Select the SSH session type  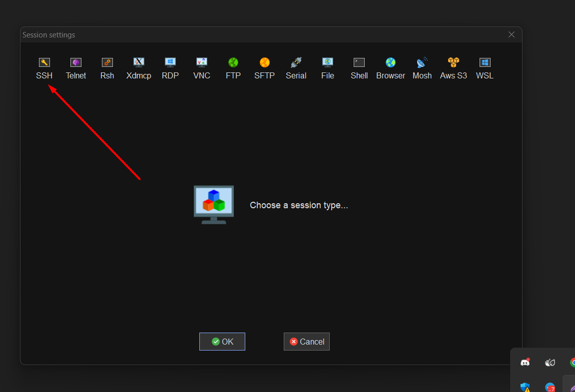coord(44,68)
